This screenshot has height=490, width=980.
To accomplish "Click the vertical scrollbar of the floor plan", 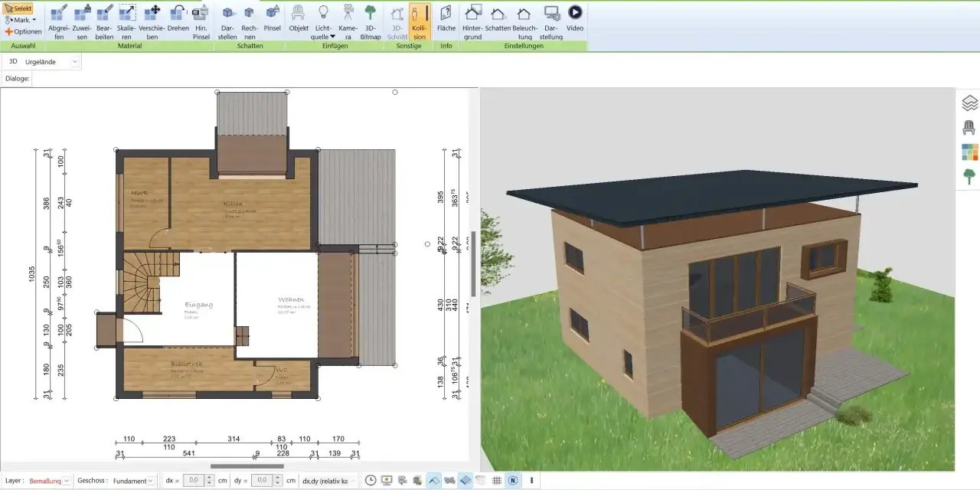I will (x=474, y=264).
